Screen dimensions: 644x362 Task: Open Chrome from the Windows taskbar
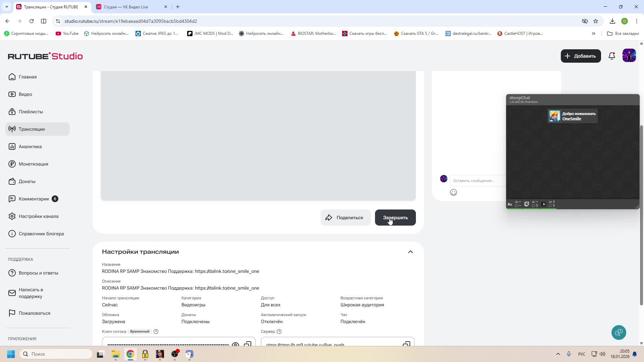click(x=130, y=354)
